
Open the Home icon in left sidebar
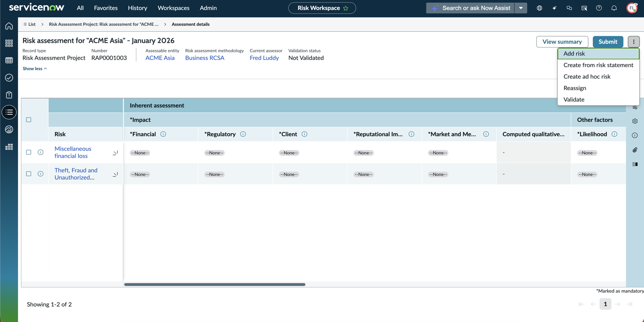9,26
